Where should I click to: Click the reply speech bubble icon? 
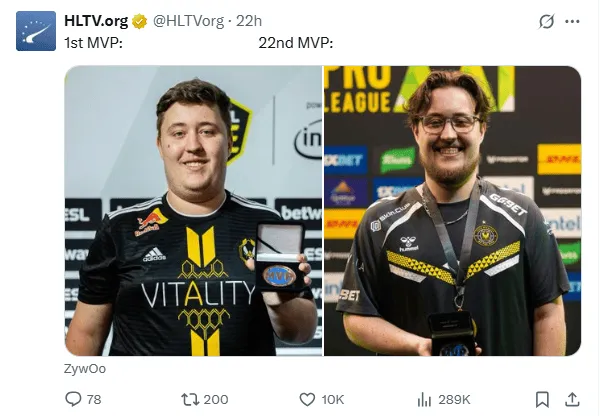coord(73,399)
